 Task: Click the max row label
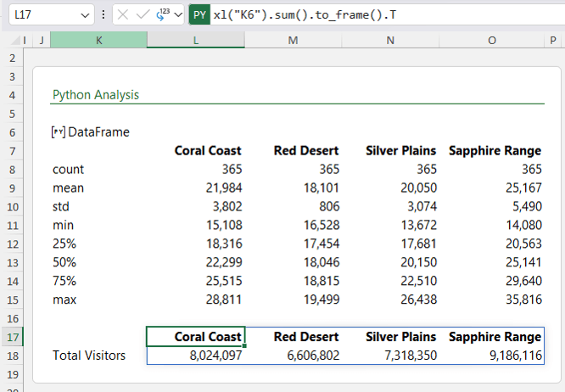64,300
